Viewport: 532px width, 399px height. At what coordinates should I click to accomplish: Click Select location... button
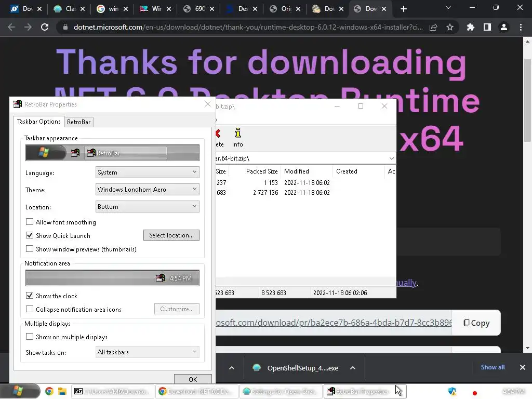tap(171, 235)
